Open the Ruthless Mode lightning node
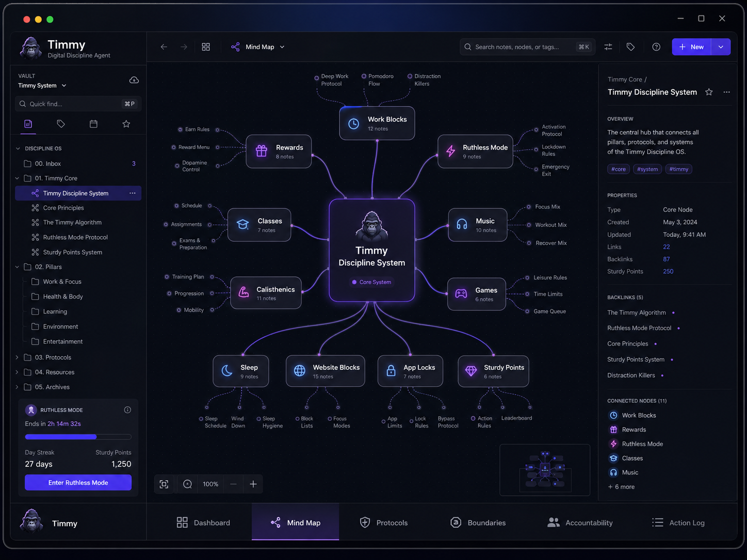The height and width of the screenshot is (560, 747). coord(475,152)
